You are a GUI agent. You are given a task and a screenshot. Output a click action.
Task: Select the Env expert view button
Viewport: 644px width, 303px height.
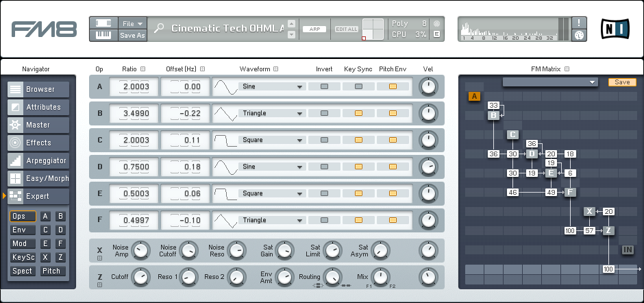click(x=23, y=230)
